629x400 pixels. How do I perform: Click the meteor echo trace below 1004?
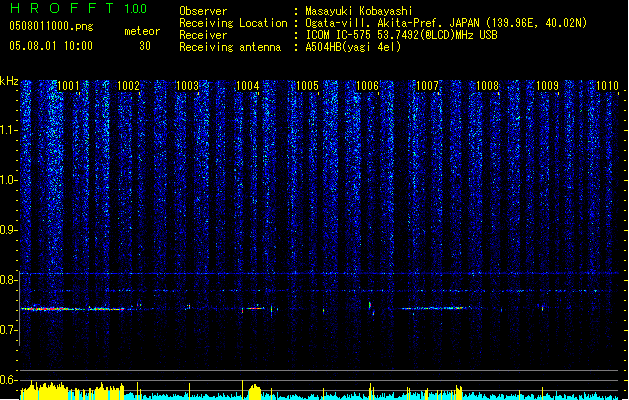click(253, 308)
